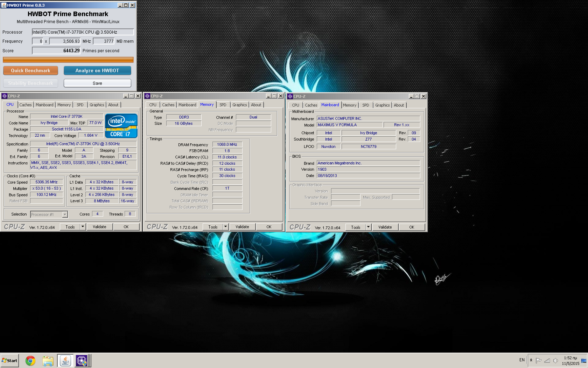Viewport: 588px width, 368px height.
Task: Open the Action Center flag icon
Action: click(x=539, y=360)
